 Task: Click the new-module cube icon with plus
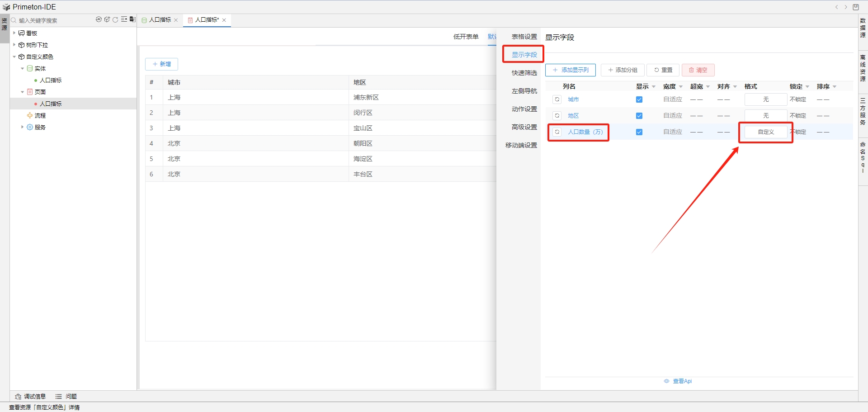[x=107, y=19]
